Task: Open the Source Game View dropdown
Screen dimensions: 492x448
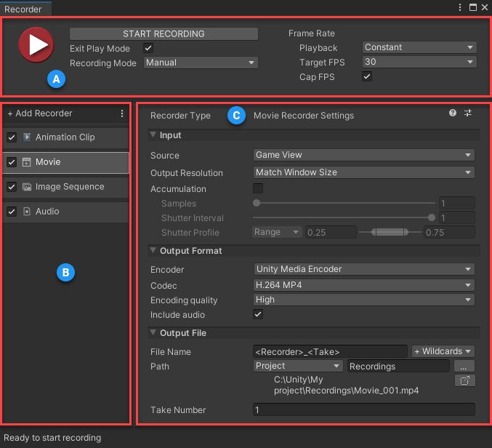Action: 363,155
